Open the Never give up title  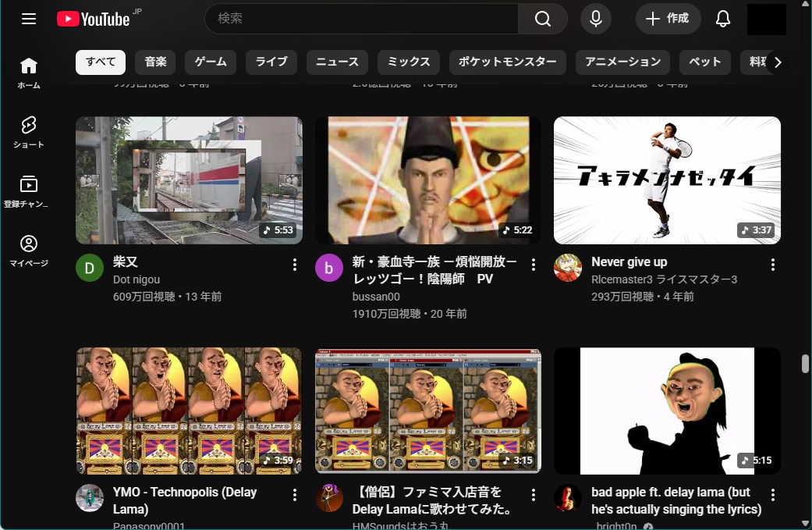pos(629,261)
